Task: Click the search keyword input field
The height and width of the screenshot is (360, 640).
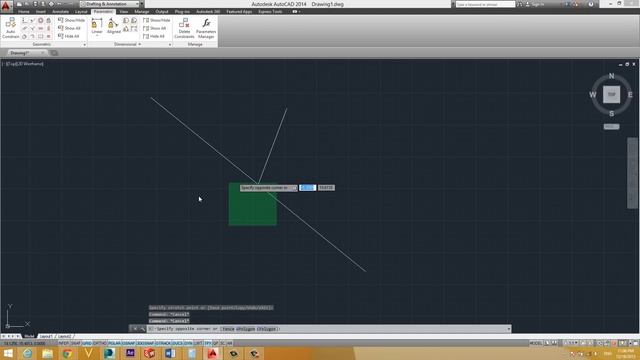Action: click(485, 4)
